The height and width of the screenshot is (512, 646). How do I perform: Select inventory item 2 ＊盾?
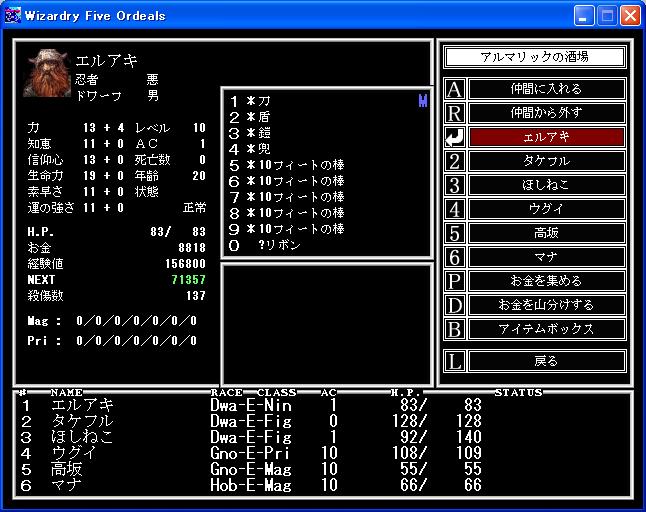[328, 117]
